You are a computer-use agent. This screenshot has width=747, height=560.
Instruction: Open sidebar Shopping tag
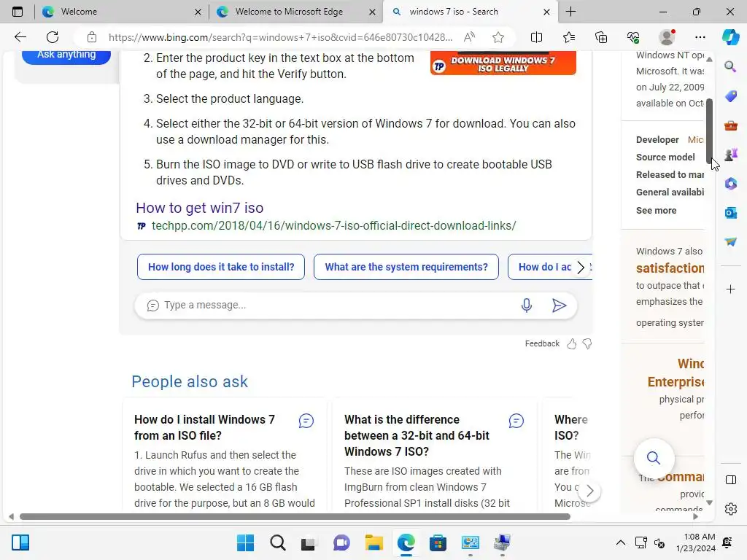(x=730, y=96)
